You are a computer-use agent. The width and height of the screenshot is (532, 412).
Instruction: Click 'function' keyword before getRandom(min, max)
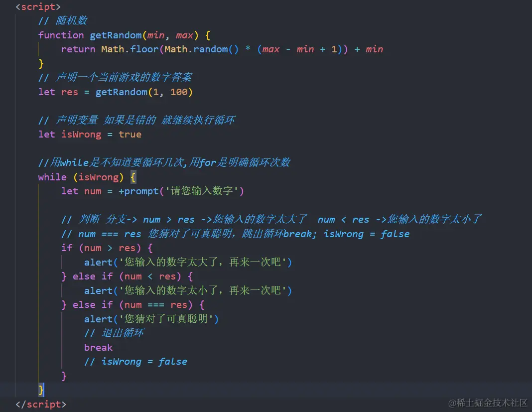tap(61, 35)
